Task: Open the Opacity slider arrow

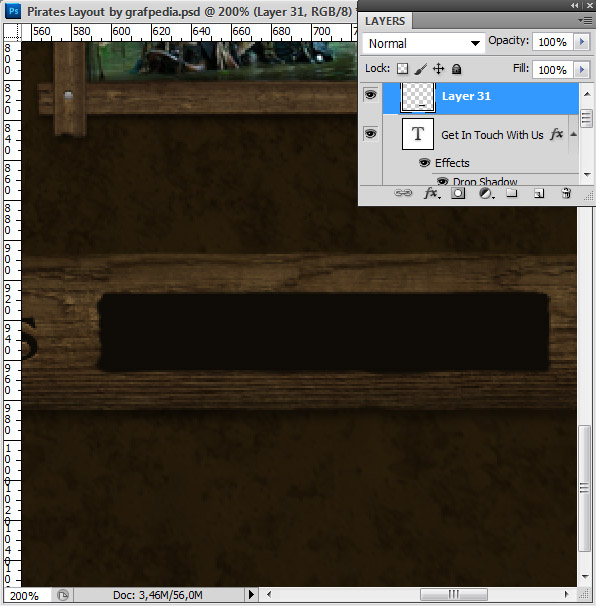Action: point(582,42)
